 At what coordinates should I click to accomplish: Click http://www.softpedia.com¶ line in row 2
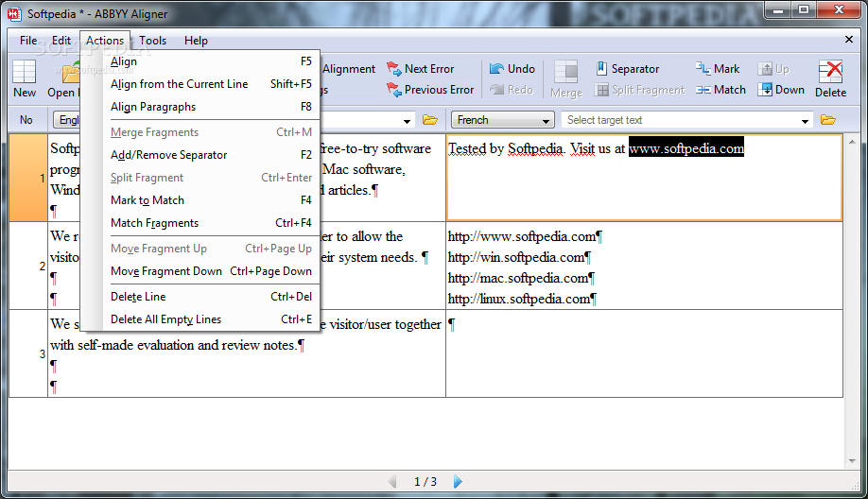click(525, 237)
